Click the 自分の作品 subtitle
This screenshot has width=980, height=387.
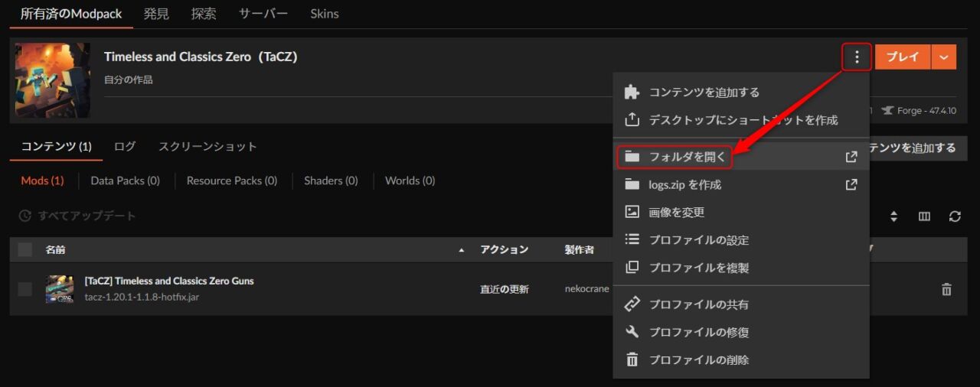129,80
